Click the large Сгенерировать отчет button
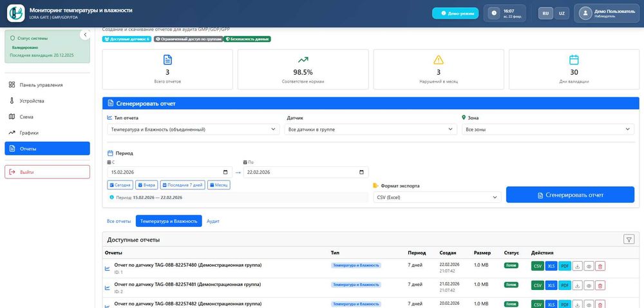644x308 pixels. (x=570, y=195)
